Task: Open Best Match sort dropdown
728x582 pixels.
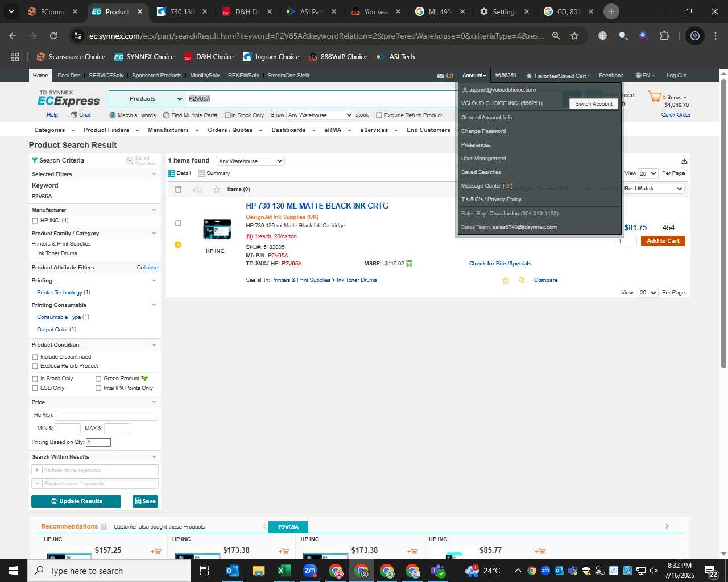Action: tap(653, 189)
